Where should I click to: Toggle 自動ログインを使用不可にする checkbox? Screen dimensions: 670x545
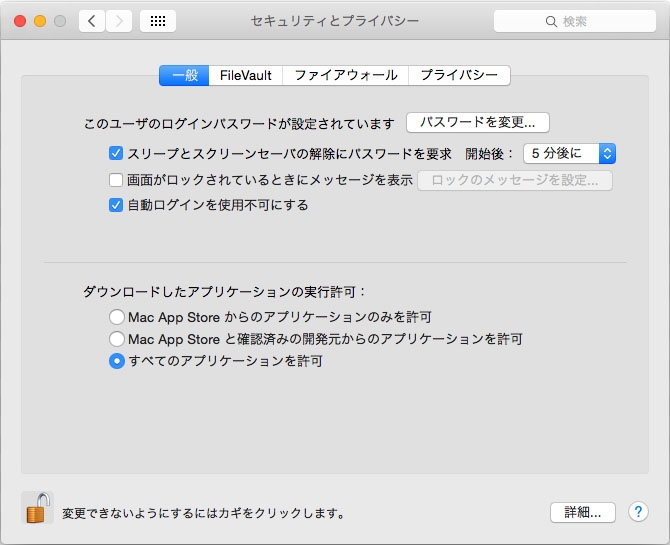(x=116, y=205)
